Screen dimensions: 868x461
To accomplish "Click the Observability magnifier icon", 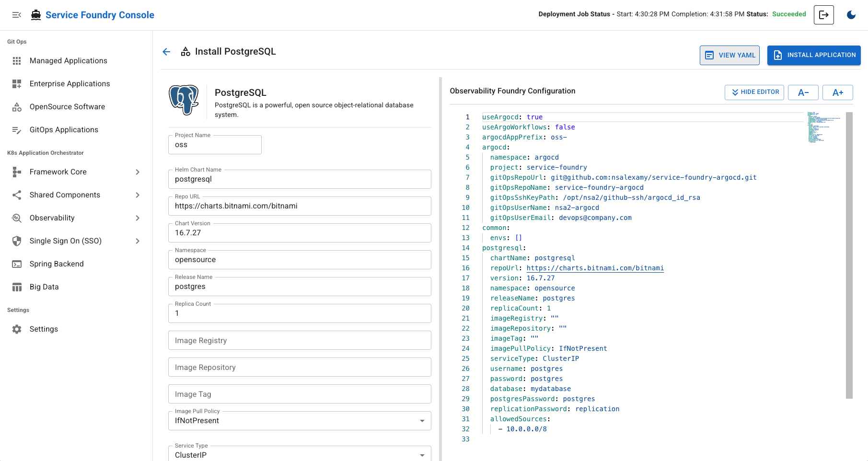I will 17,218.
